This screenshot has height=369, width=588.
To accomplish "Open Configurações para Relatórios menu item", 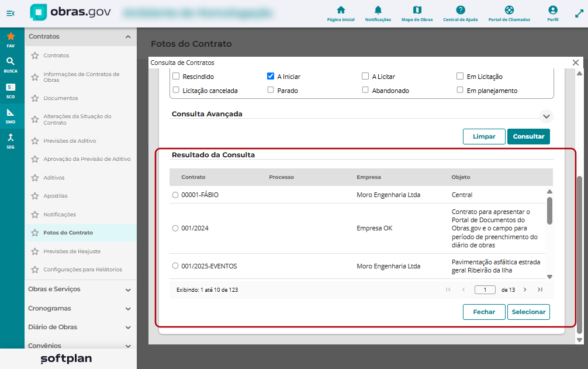I will (x=82, y=270).
